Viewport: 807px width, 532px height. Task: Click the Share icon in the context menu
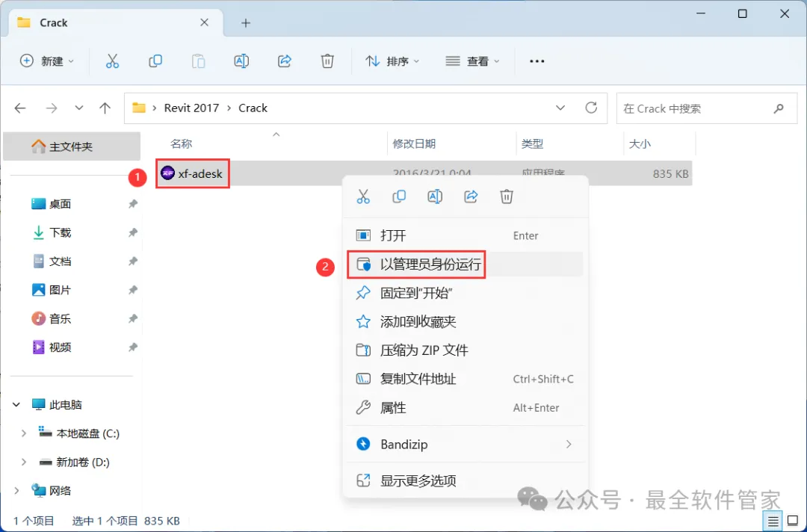point(471,197)
